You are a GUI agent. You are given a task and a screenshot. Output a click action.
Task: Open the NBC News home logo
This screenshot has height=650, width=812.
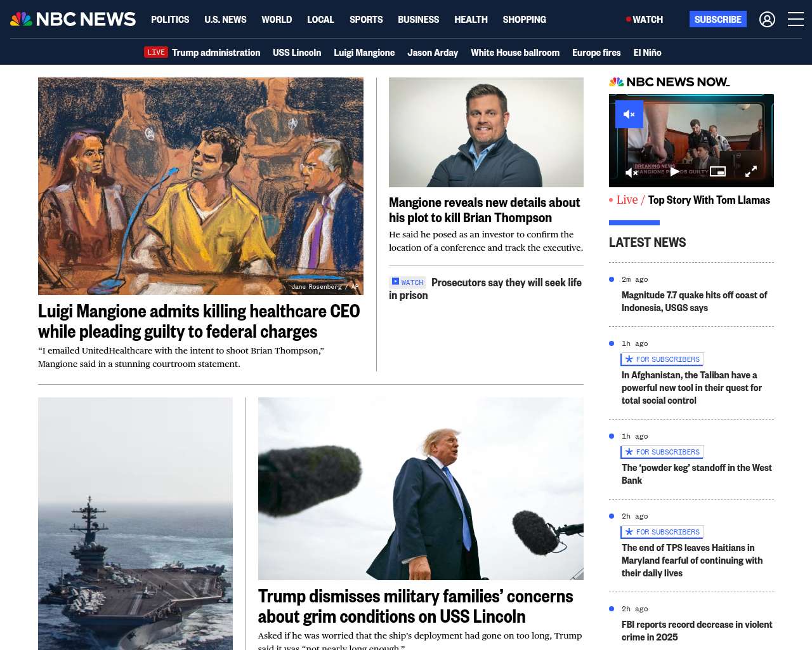tap(73, 19)
